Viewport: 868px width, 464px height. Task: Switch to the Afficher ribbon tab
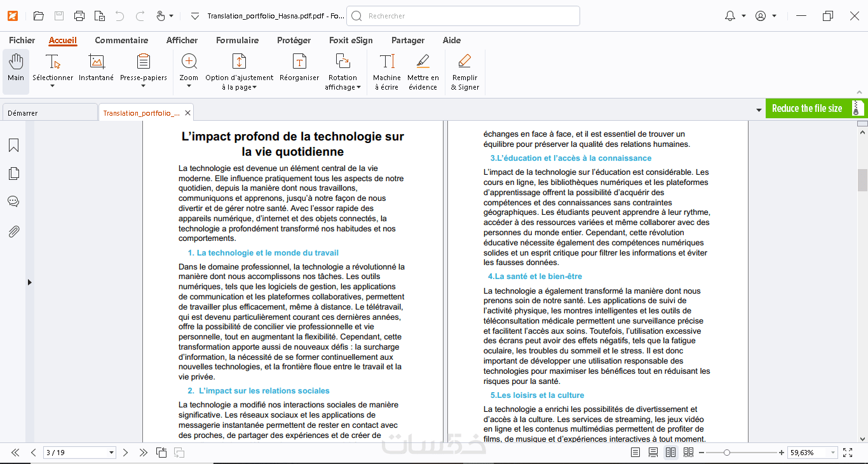(x=182, y=40)
